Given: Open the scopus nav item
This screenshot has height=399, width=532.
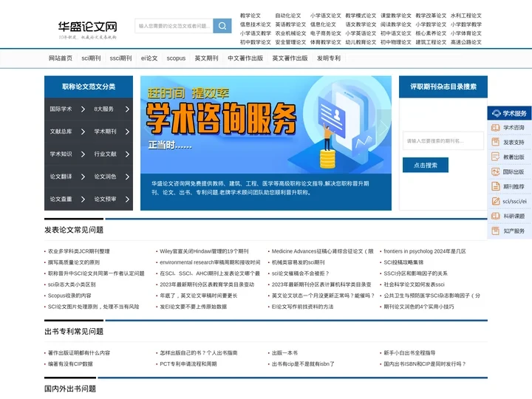Looking at the screenshot, I should click(176, 58).
